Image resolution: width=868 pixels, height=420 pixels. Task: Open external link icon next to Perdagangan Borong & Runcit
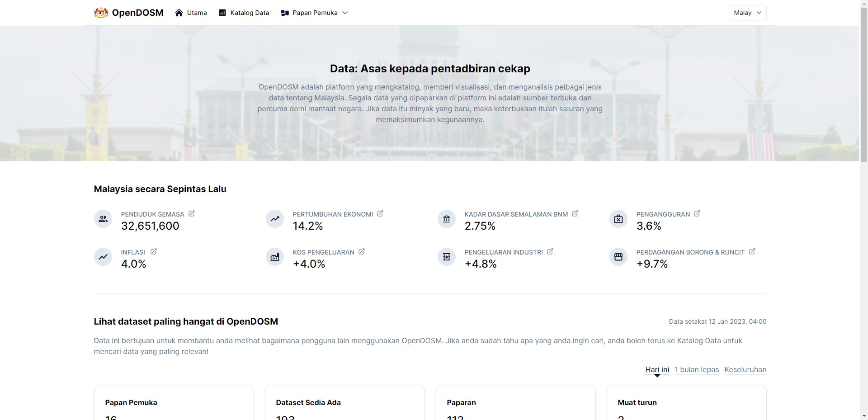(752, 251)
